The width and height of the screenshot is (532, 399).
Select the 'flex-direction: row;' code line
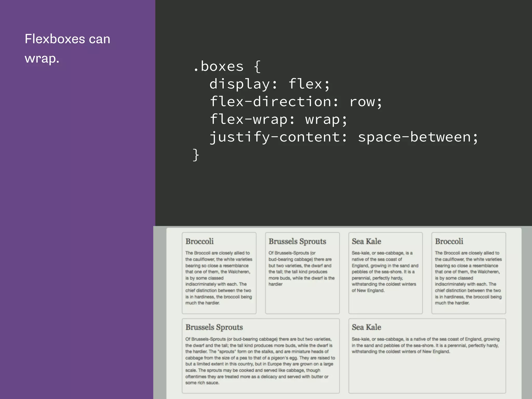[296, 102]
